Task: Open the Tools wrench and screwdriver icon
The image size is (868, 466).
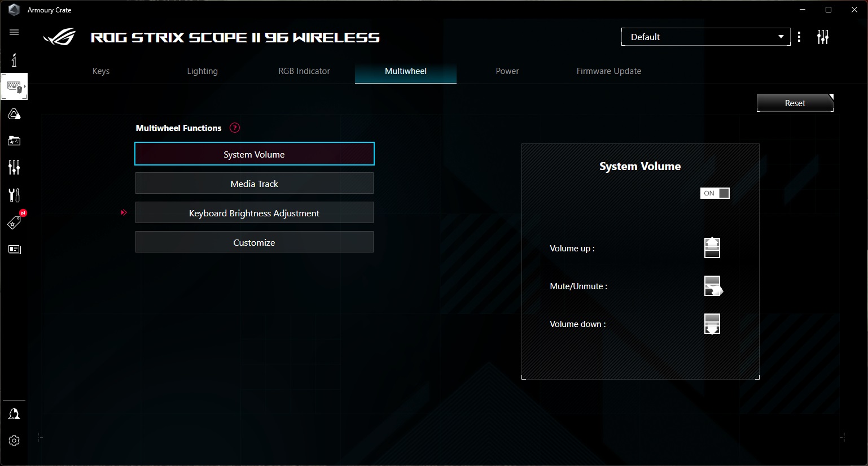Action: coord(14,195)
